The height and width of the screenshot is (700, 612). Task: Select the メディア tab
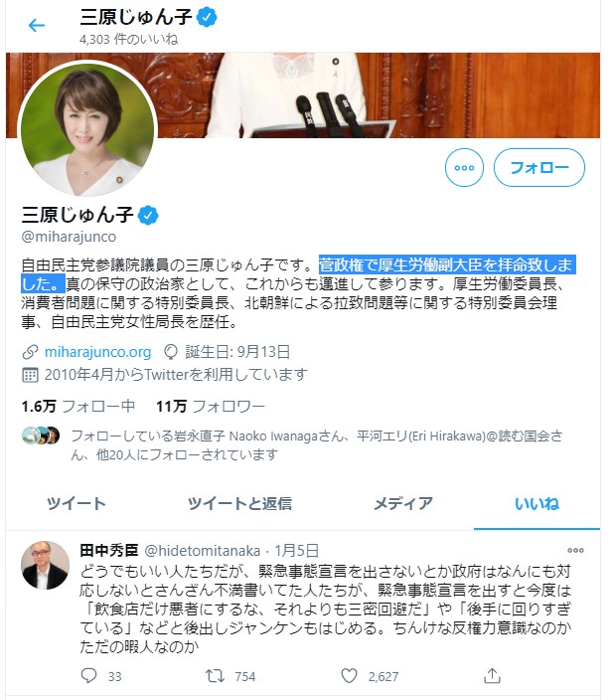[x=402, y=503]
